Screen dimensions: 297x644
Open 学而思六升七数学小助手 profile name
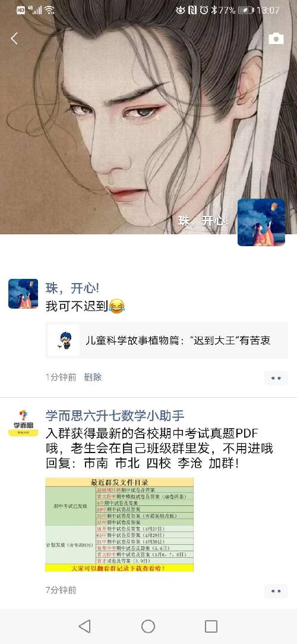pyautogui.click(x=115, y=415)
